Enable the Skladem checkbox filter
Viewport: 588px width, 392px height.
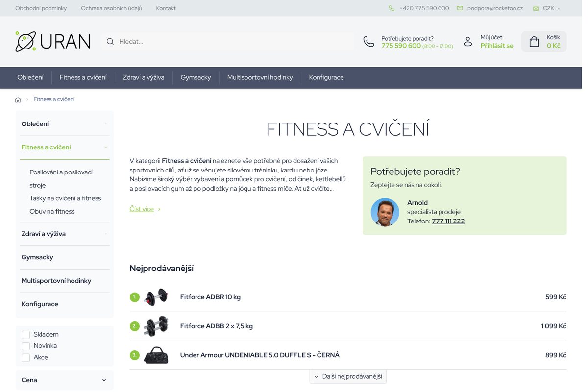[25, 335]
